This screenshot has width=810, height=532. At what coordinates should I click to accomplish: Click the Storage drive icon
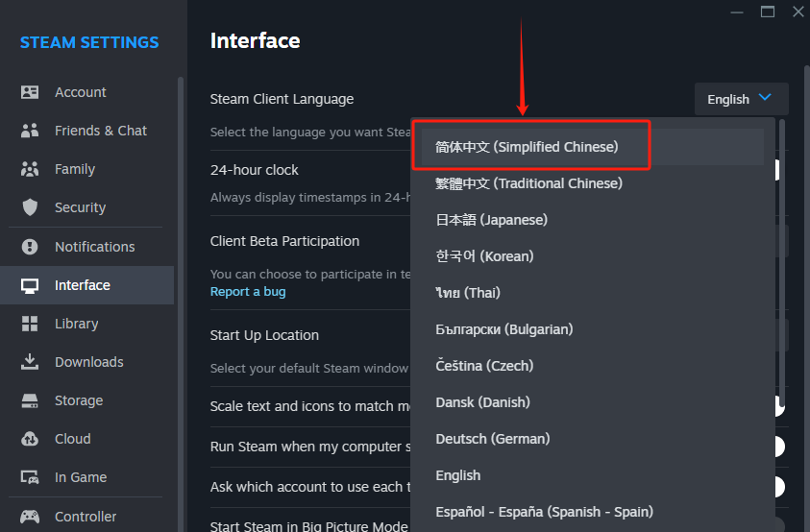(30, 400)
